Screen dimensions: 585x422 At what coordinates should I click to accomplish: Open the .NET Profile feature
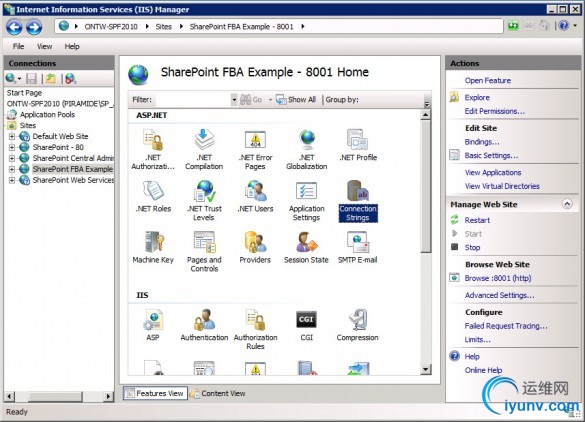pyautogui.click(x=358, y=145)
